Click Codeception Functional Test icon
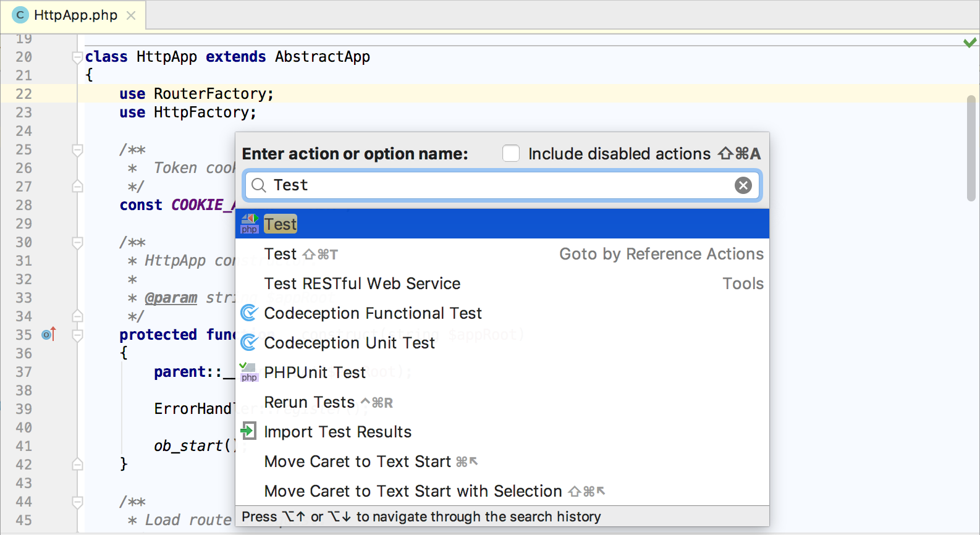The height and width of the screenshot is (535, 980). pyautogui.click(x=249, y=313)
